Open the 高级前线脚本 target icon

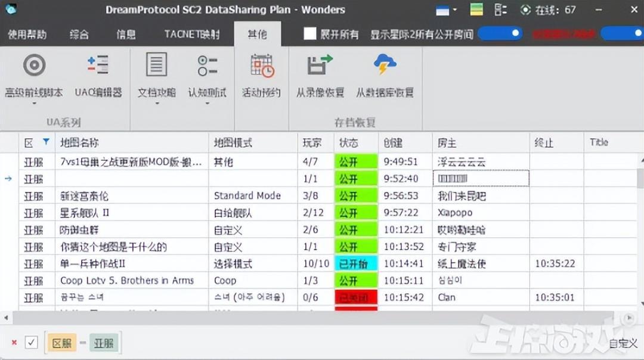(34, 66)
